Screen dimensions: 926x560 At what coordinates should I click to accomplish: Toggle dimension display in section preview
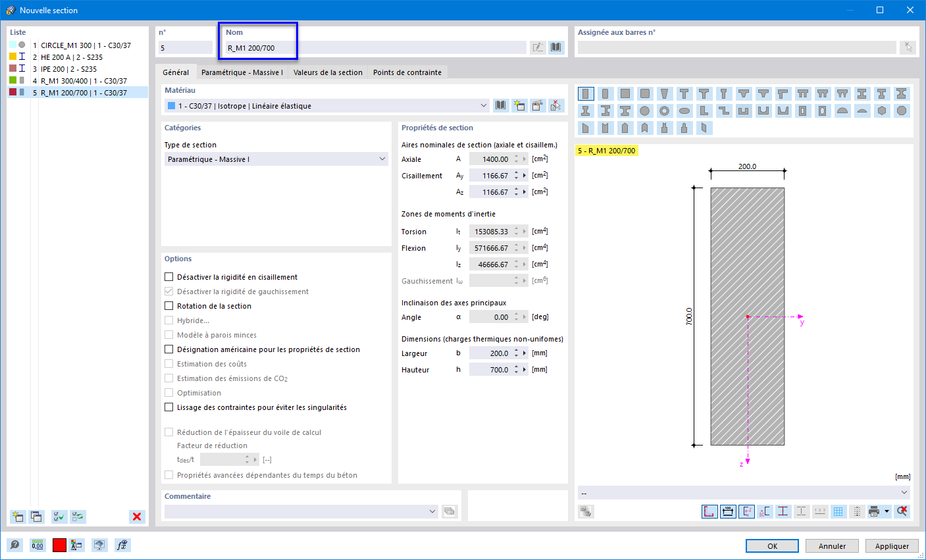[728, 511]
